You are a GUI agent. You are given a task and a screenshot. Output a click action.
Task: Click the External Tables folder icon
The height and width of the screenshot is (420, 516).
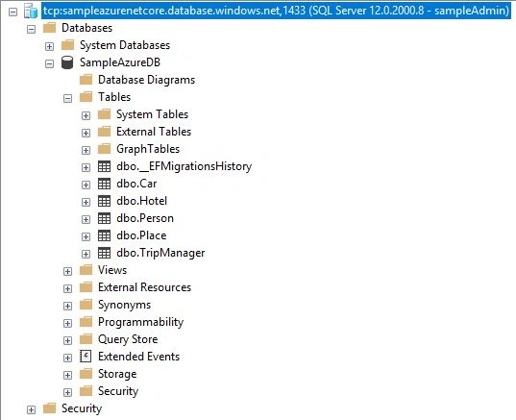[105, 132]
